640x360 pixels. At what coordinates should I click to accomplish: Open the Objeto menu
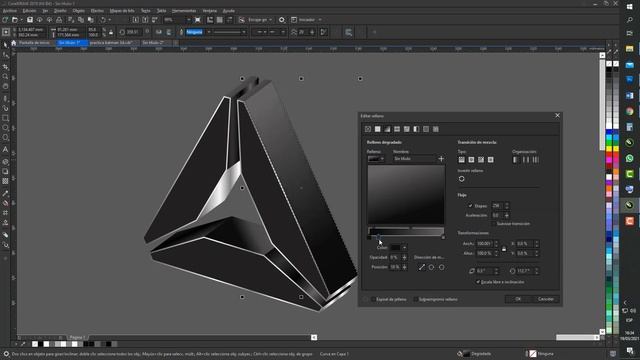78,11
